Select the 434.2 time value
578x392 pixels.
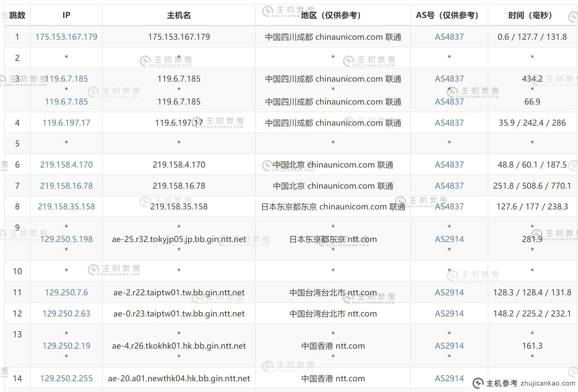[x=532, y=79]
